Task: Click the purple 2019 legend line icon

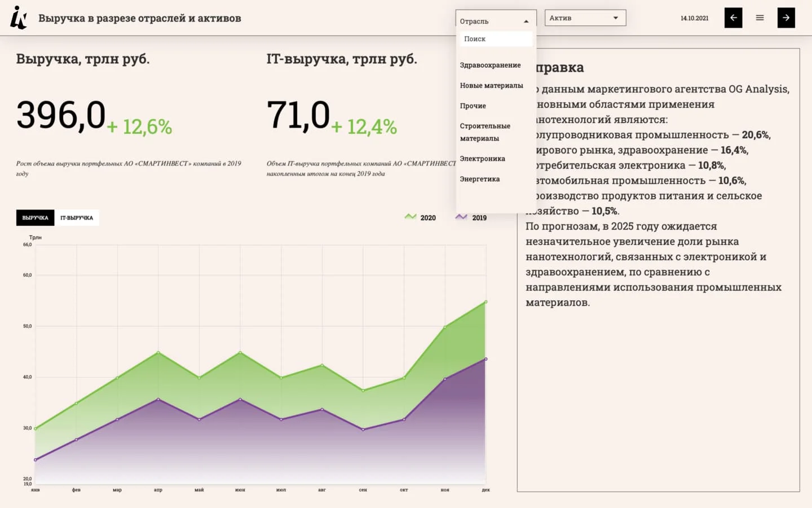Action: point(461,217)
